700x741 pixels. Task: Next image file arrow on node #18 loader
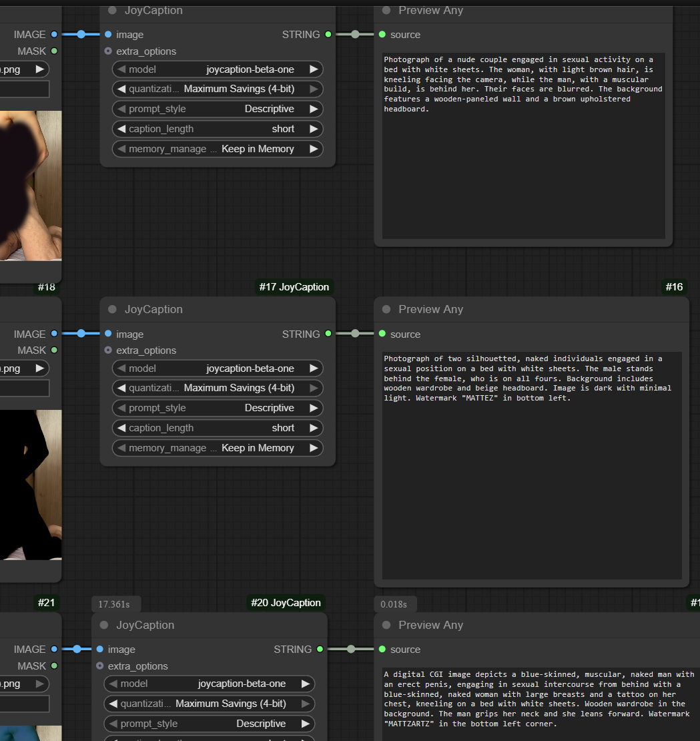pyautogui.click(x=40, y=368)
